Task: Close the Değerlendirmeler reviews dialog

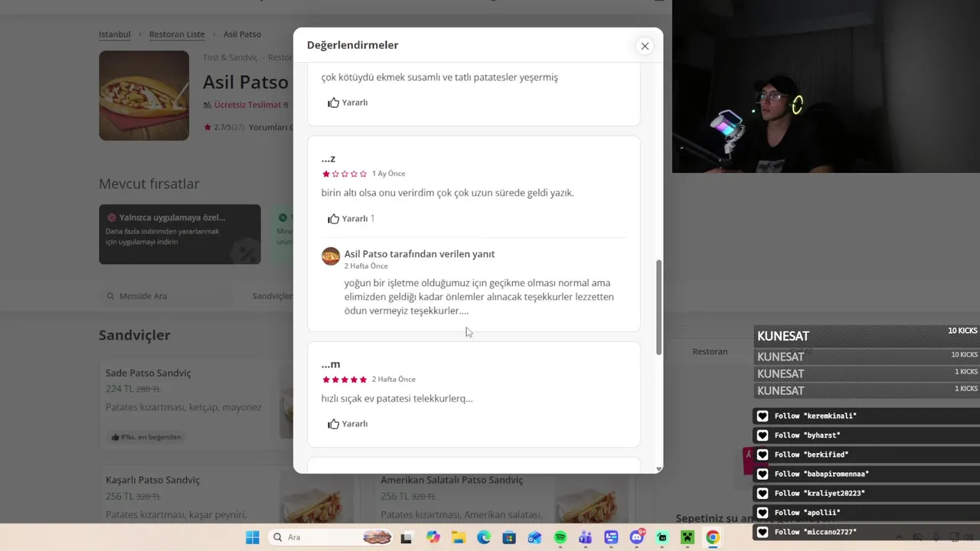Action: pyautogui.click(x=645, y=46)
